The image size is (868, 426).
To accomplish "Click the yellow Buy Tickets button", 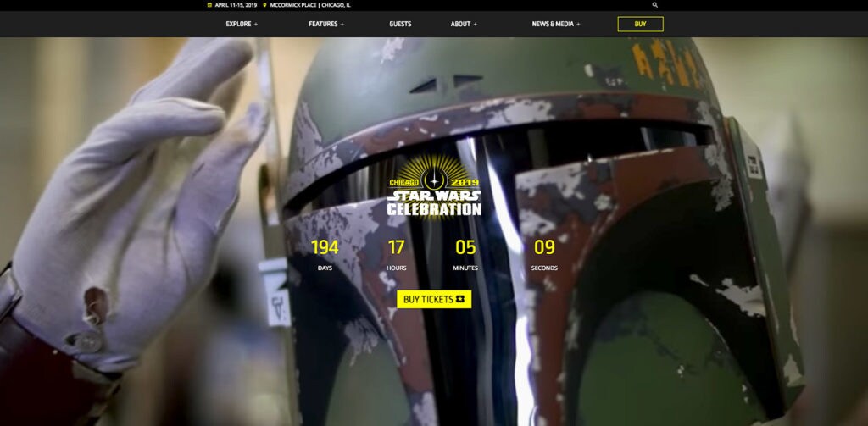I will [434, 299].
